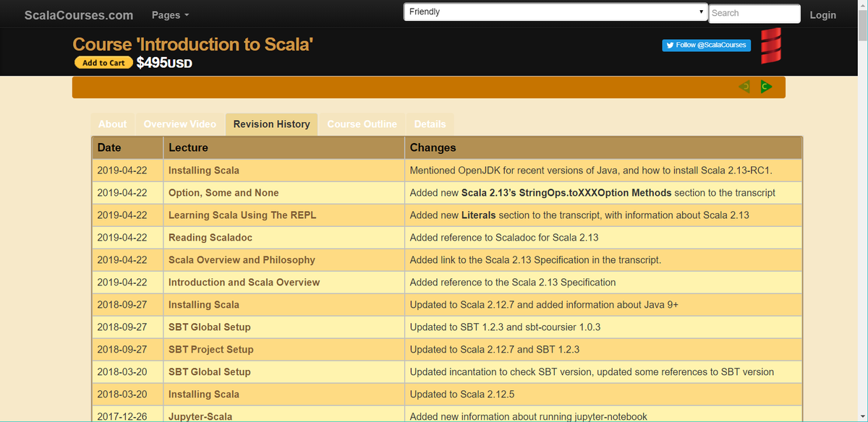Screen dimensions: 868x422
Task: Go to next page with green right arrow
Action: pos(766,87)
